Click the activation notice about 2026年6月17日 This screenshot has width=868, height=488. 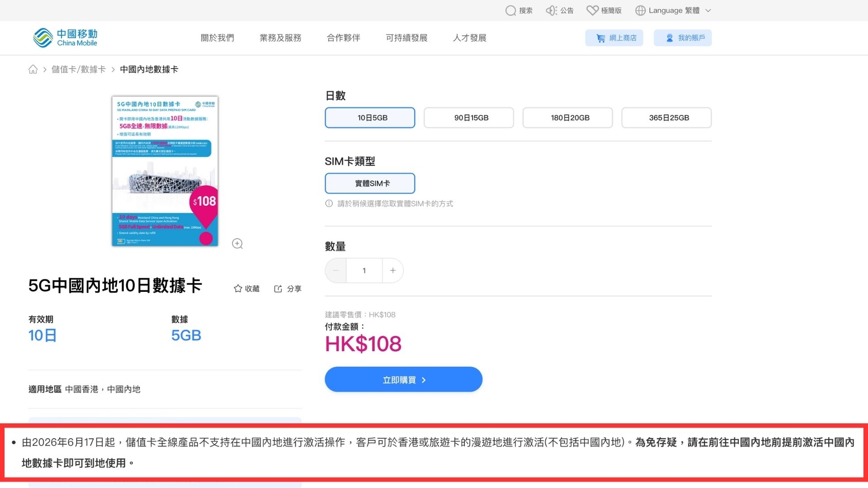(x=434, y=452)
